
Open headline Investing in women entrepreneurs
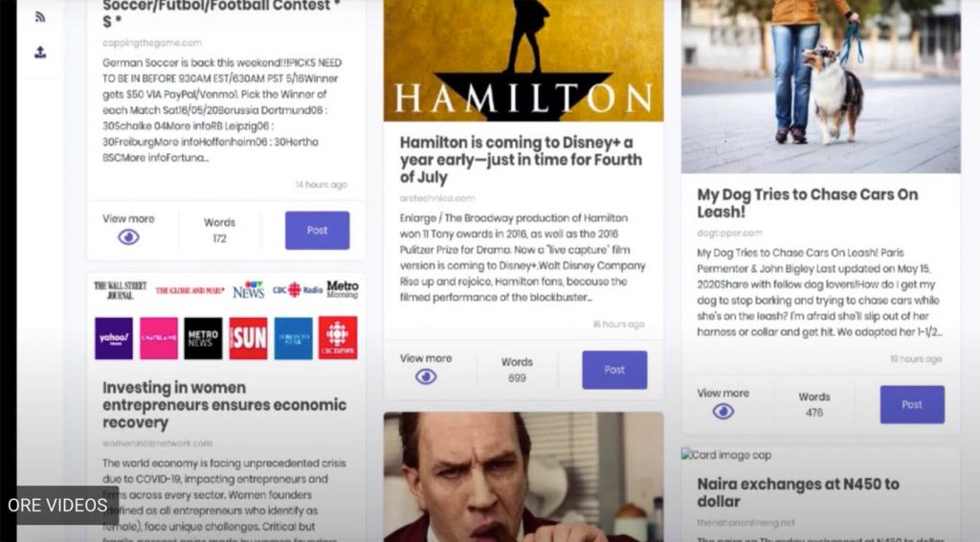tap(224, 404)
